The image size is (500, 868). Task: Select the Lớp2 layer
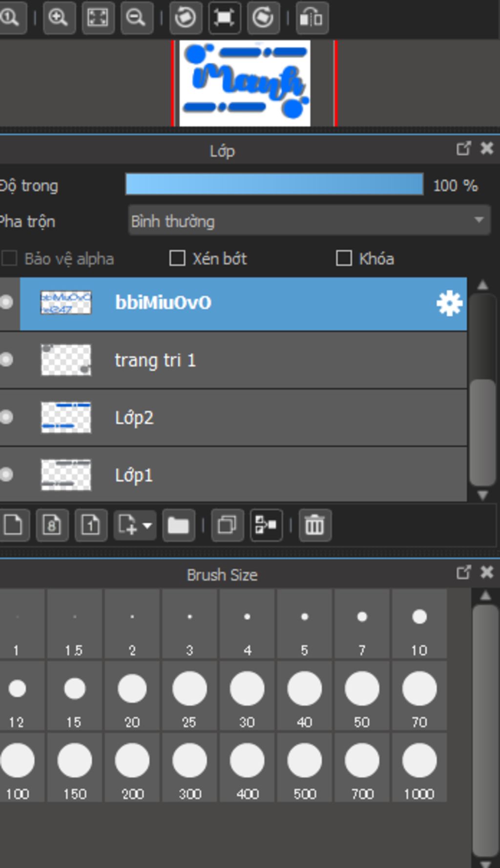[244, 418]
